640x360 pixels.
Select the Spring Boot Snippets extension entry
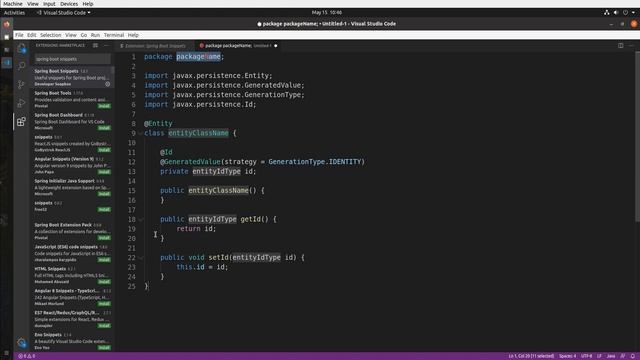72,77
